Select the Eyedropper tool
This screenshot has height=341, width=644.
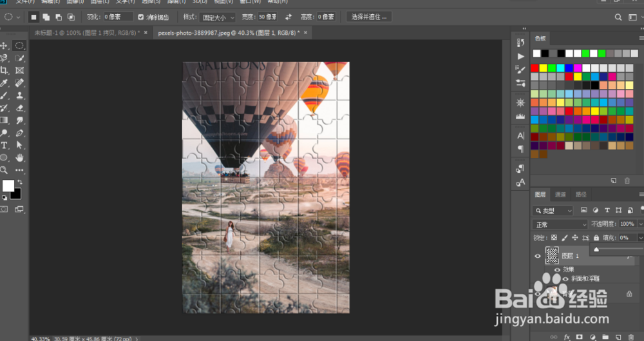coord(4,83)
